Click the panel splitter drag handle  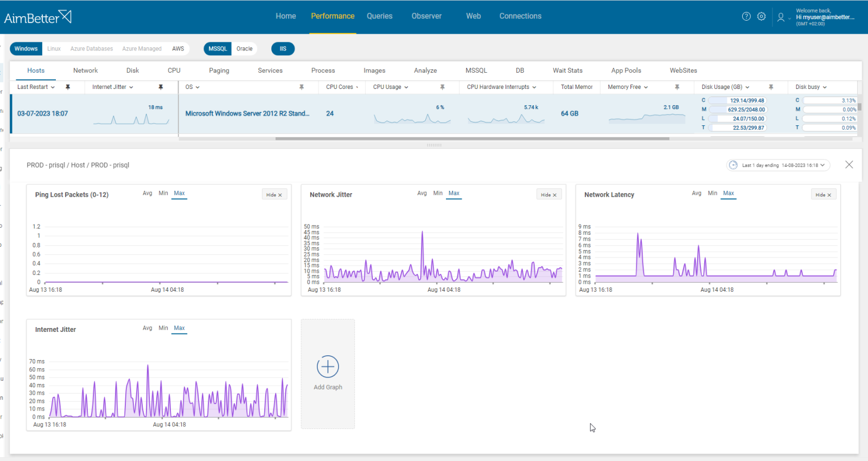[x=434, y=145]
